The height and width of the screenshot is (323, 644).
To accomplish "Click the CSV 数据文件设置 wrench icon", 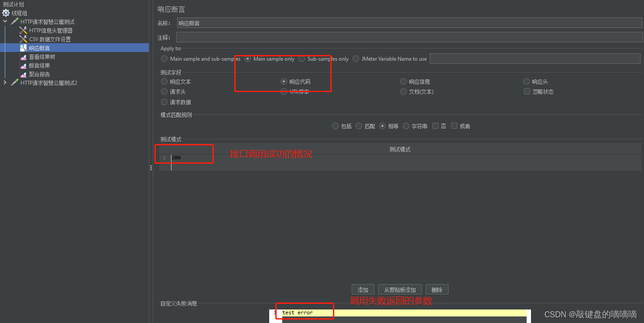I will 23,39.
